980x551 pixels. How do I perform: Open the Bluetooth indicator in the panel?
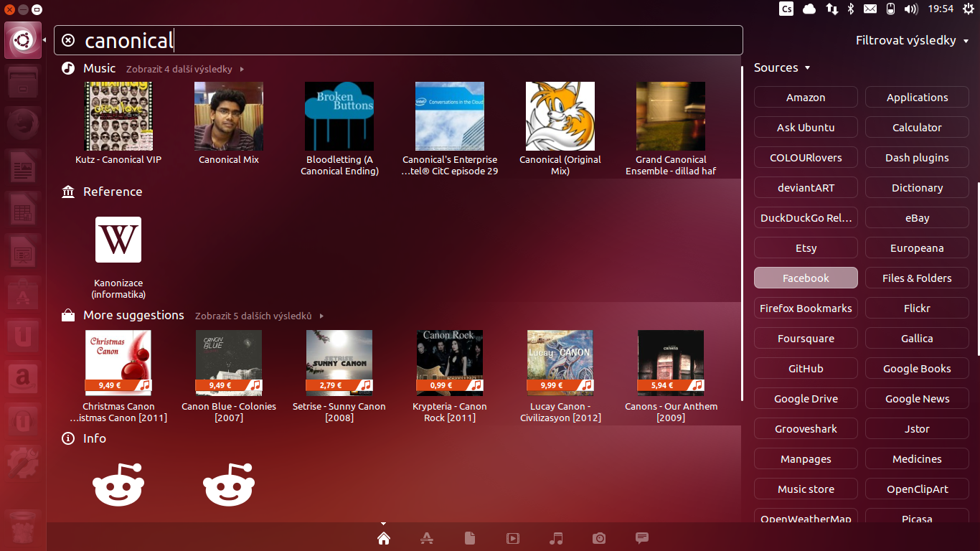point(851,9)
